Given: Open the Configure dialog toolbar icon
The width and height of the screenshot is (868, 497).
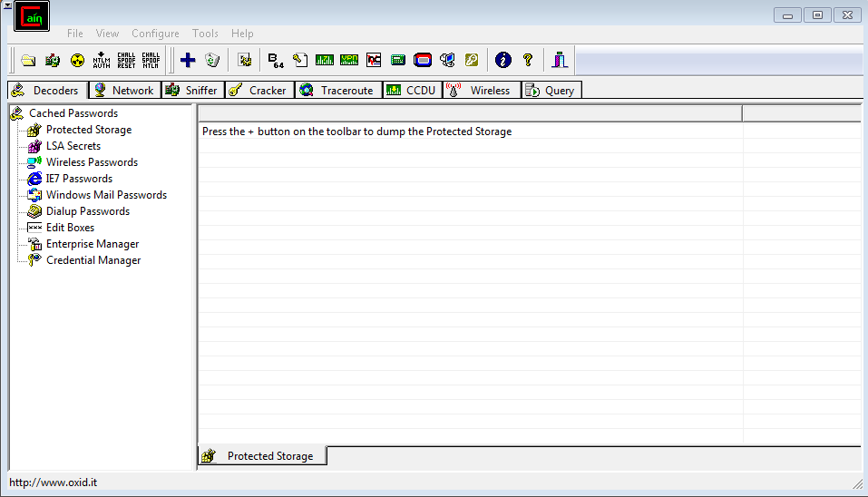Looking at the screenshot, I should [245, 60].
